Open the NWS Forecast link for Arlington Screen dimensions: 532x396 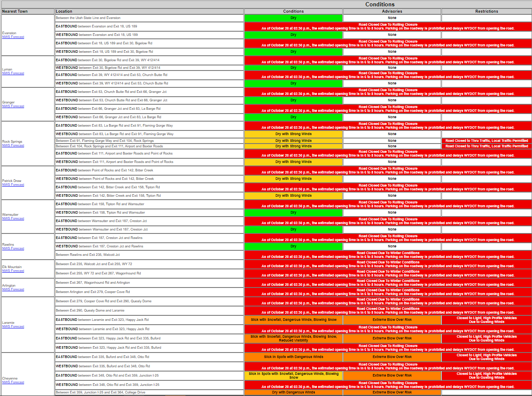coord(13,290)
